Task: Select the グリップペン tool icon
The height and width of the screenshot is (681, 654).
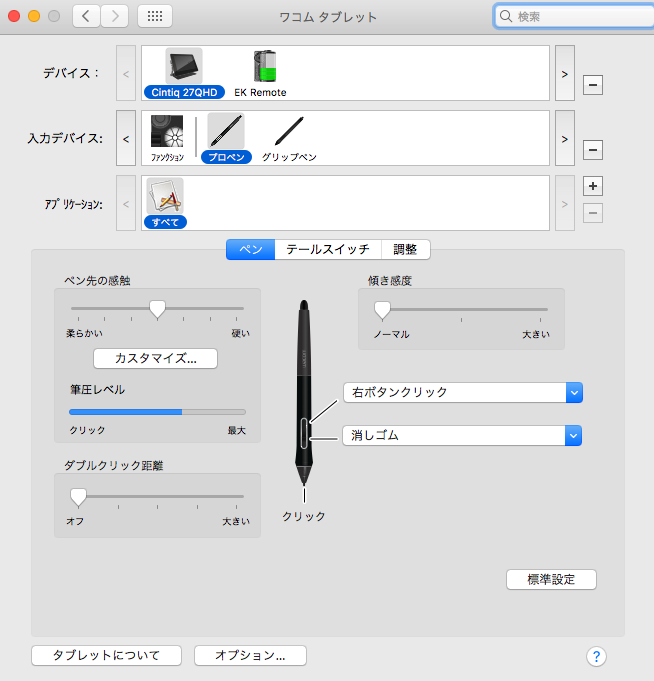Action: (289, 131)
